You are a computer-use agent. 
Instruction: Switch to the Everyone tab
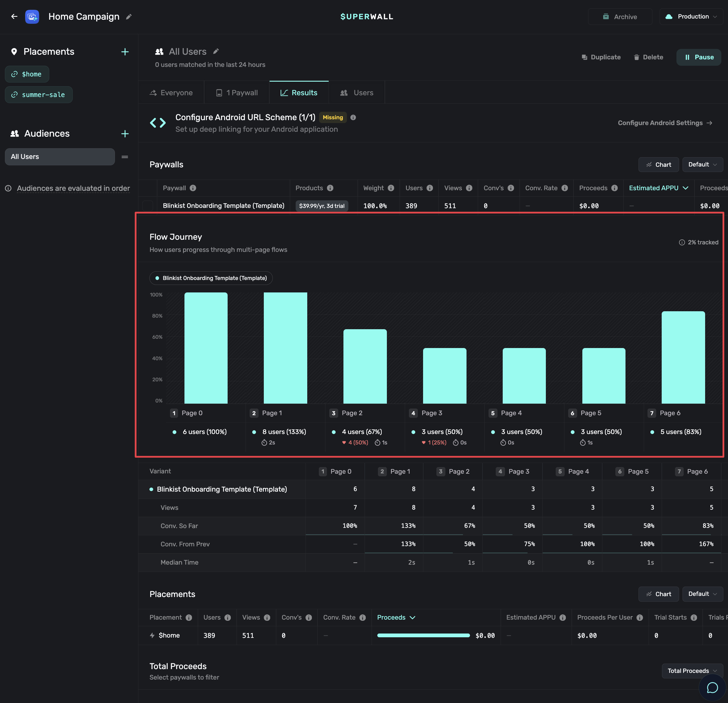coord(171,92)
